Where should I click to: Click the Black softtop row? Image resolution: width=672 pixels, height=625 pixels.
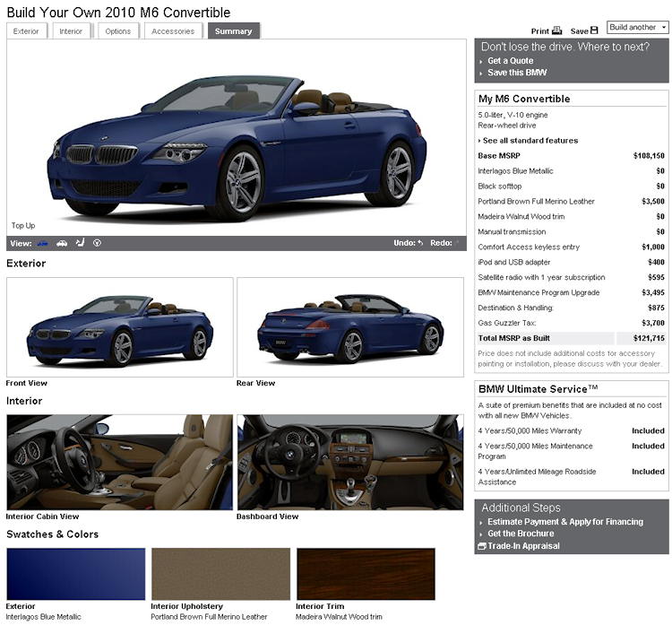coord(572,187)
